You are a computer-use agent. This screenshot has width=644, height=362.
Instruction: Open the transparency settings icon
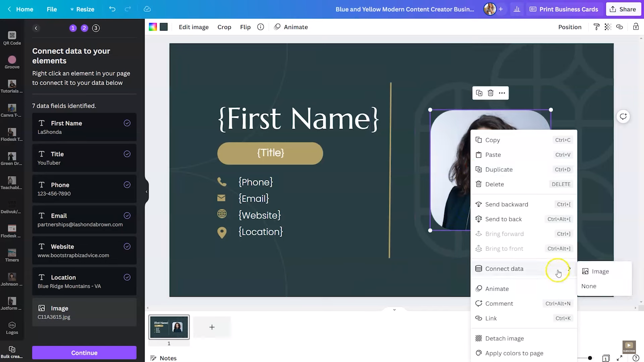coord(608,27)
